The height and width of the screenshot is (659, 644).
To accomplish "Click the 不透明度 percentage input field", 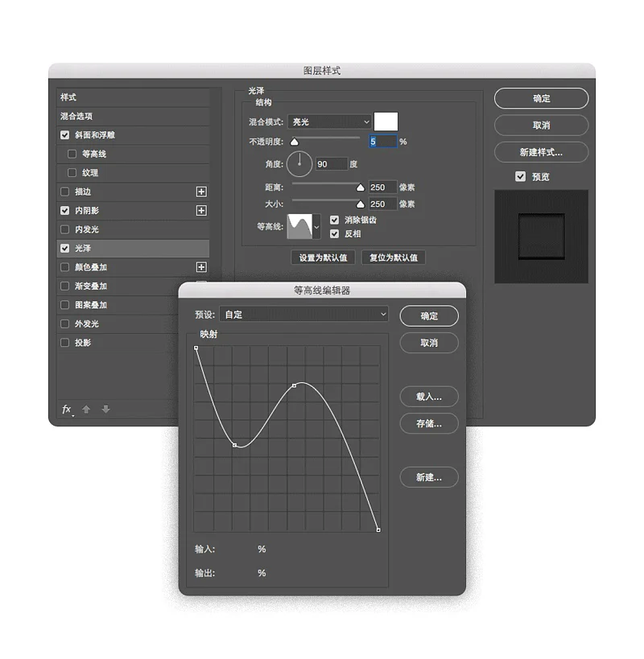I will click(382, 142).
